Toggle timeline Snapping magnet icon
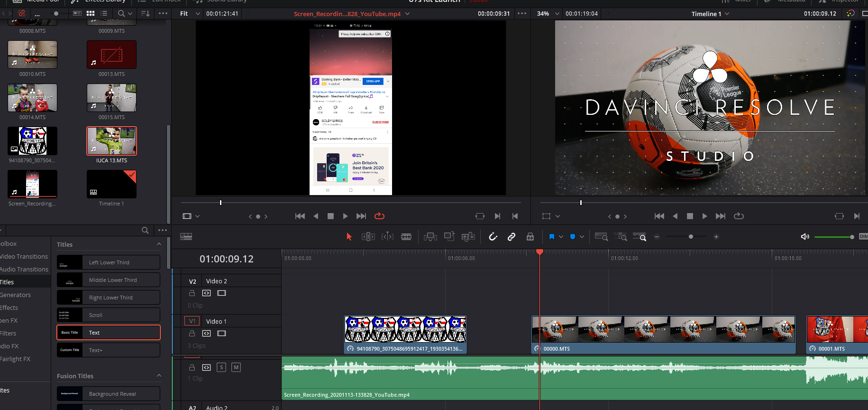 click(493, 237)
